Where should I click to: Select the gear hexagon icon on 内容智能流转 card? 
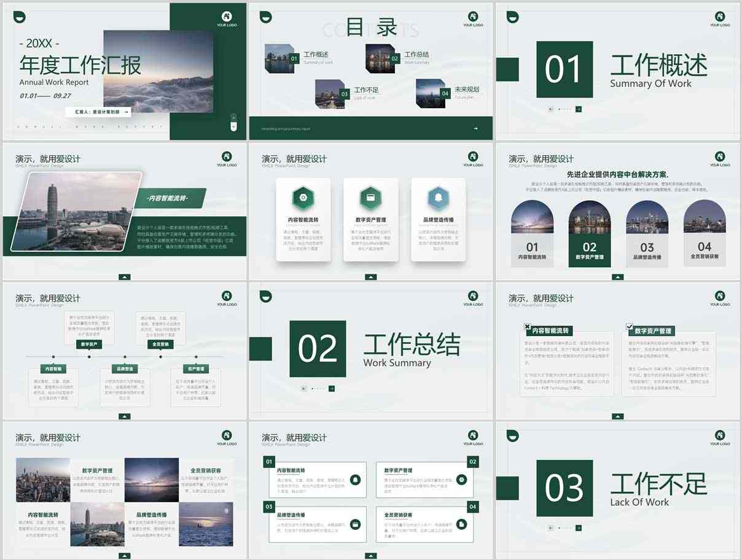[303, 198]
